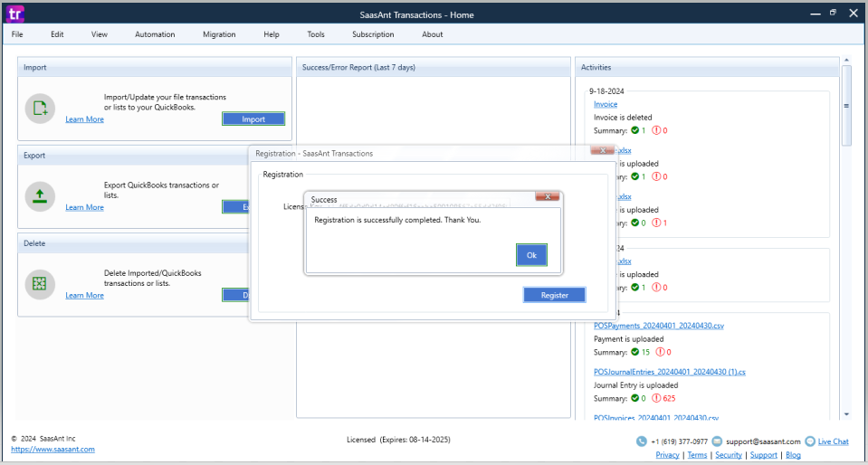Open the Blog link
Screen dimensions: 868x465
[x=793, y=454]
